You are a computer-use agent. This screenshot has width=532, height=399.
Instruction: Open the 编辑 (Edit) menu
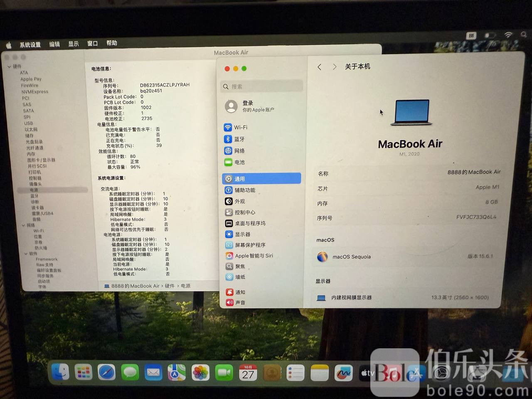click(54, 44)
